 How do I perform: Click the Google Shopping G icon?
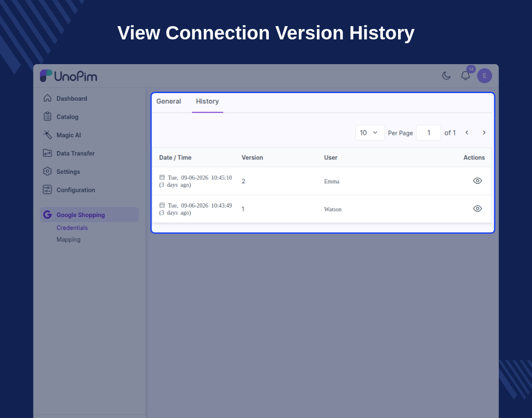[47, 214]
